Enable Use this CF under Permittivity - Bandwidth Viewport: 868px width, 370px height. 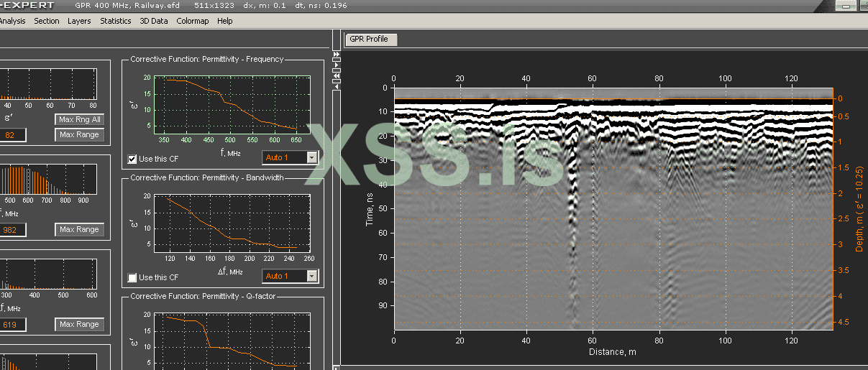click(x=132, y=277)
